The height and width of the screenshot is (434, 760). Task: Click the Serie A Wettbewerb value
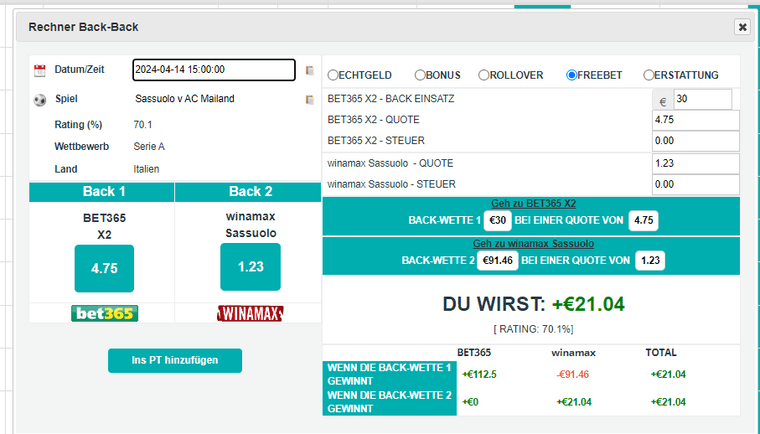click(149, 146)
